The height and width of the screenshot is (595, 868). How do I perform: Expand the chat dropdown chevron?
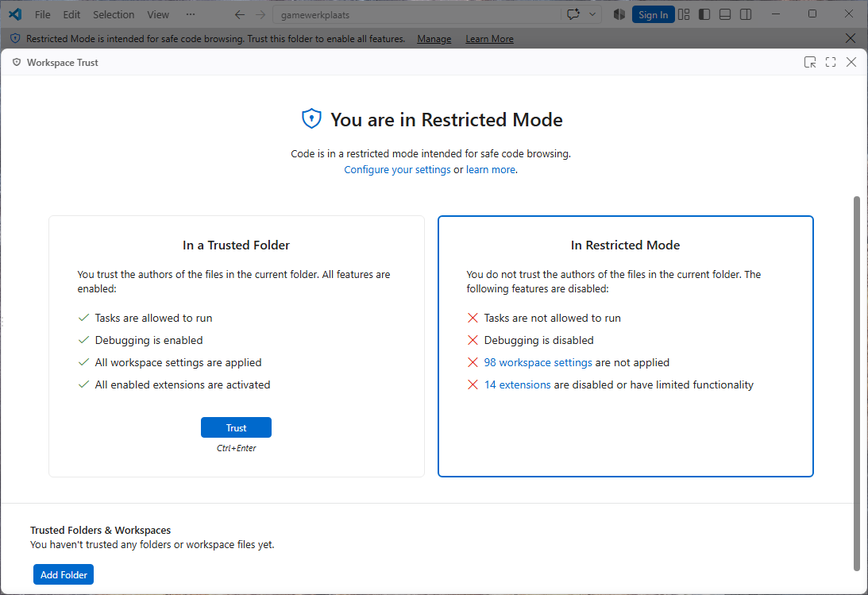592,14
